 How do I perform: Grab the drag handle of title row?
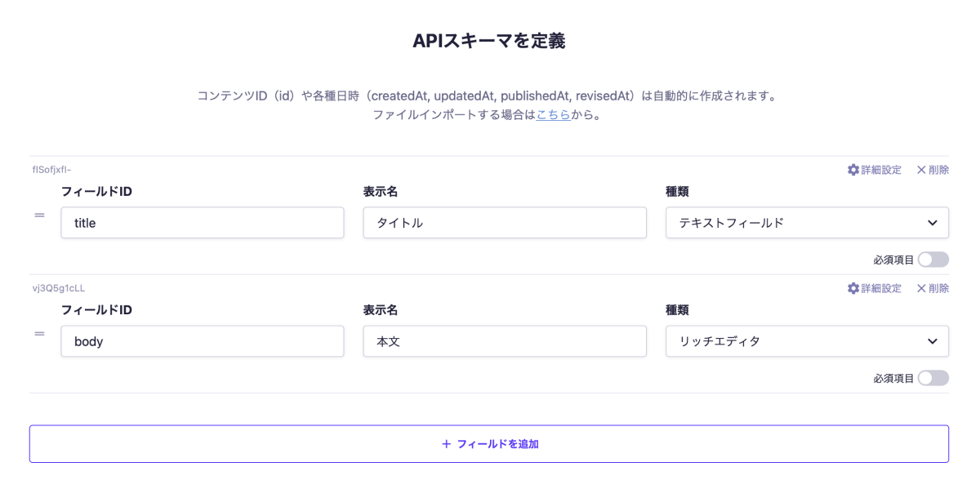39,216
